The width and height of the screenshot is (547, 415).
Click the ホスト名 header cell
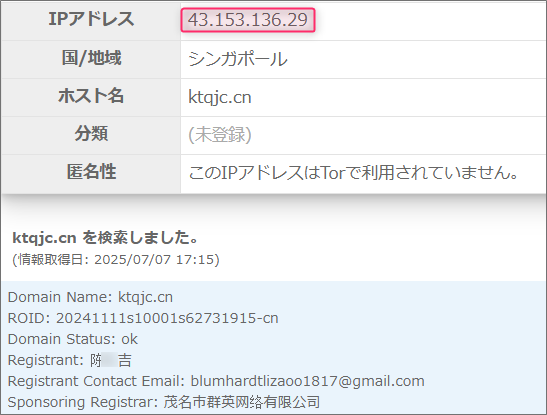91,96
